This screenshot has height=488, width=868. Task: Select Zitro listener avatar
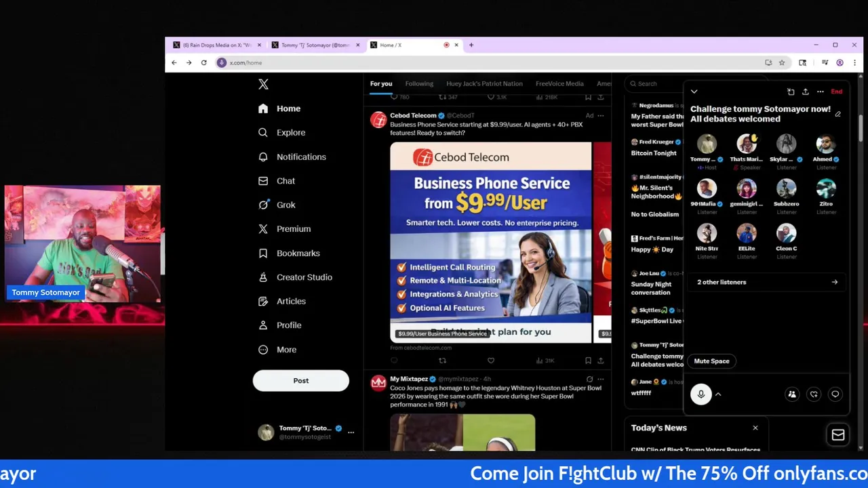(x=826, y=188)
